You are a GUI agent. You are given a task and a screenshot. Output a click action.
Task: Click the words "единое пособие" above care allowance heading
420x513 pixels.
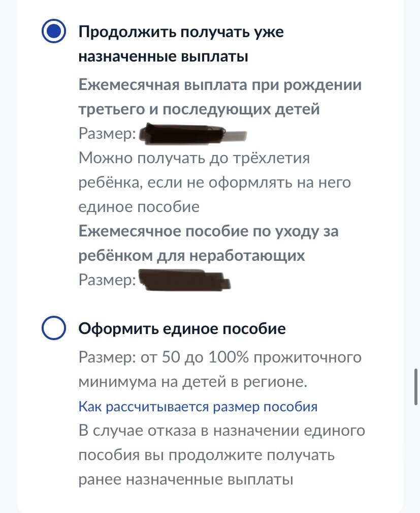pyautogui.click(x=139, y=207)
